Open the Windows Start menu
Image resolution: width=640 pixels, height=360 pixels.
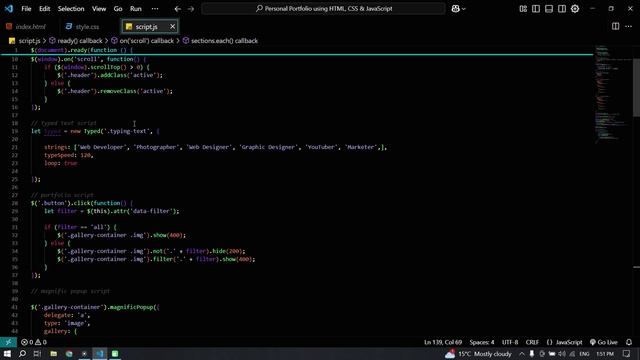click(x=7, y=353)
